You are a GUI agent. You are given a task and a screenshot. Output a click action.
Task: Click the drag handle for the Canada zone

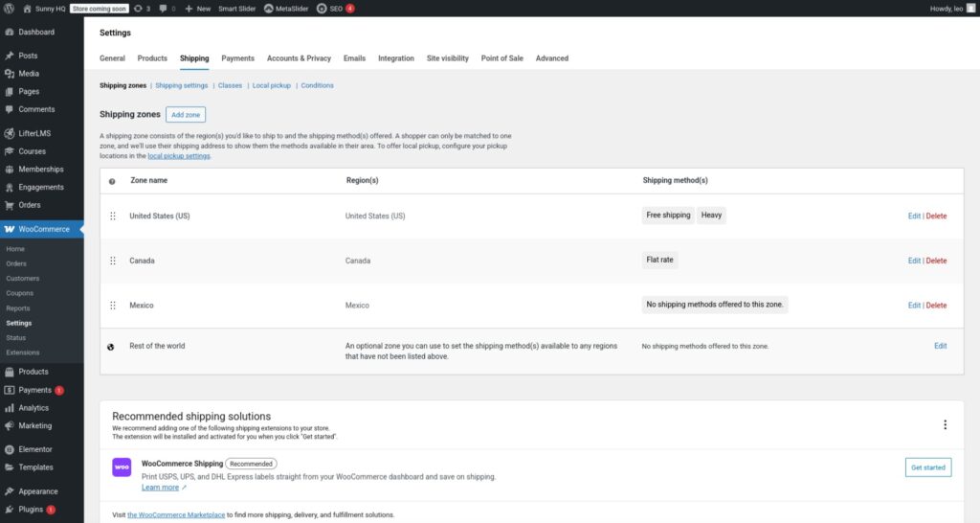coord(112,261)
